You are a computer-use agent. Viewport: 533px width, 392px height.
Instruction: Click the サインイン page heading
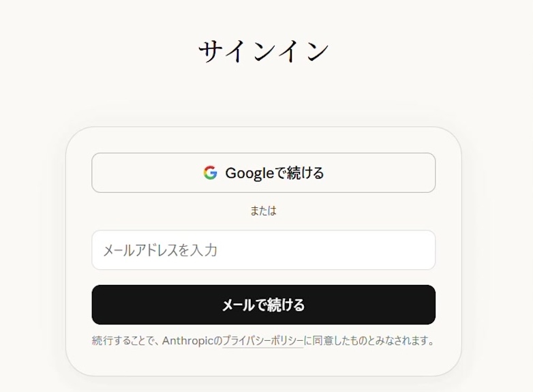point(263,52)
